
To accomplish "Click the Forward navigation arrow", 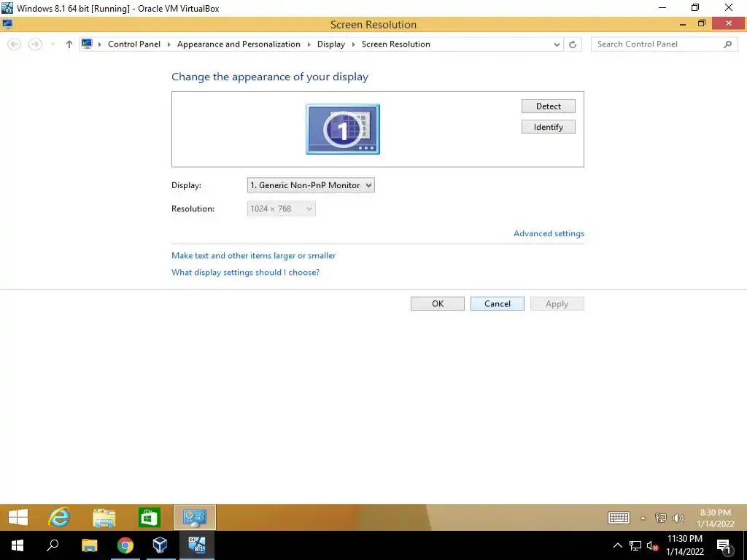I will [35, 44].
